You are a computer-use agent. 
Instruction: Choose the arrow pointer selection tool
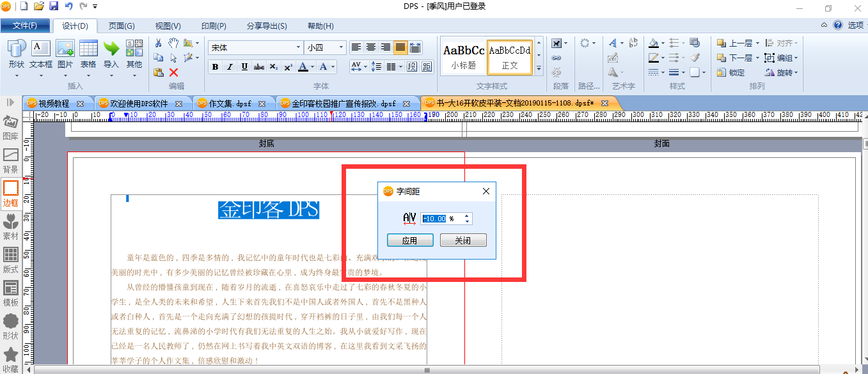pos(173,58)
